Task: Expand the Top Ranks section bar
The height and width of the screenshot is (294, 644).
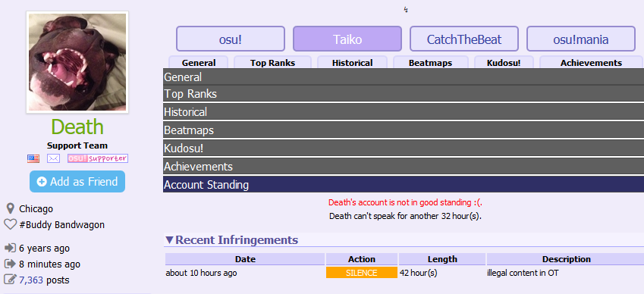Action: [404, 94]
